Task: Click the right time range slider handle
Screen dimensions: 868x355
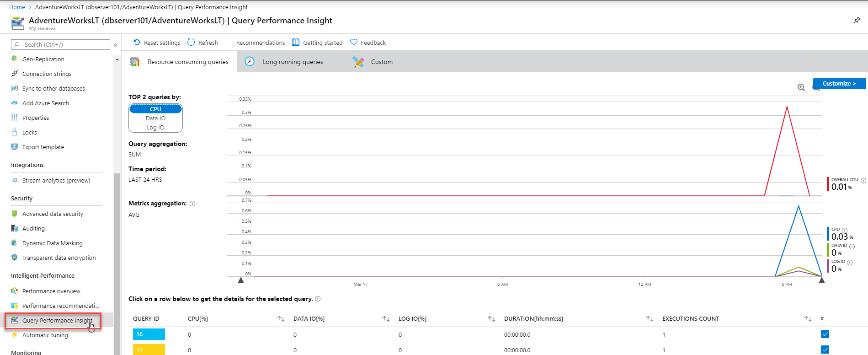Action: [822, 280]
